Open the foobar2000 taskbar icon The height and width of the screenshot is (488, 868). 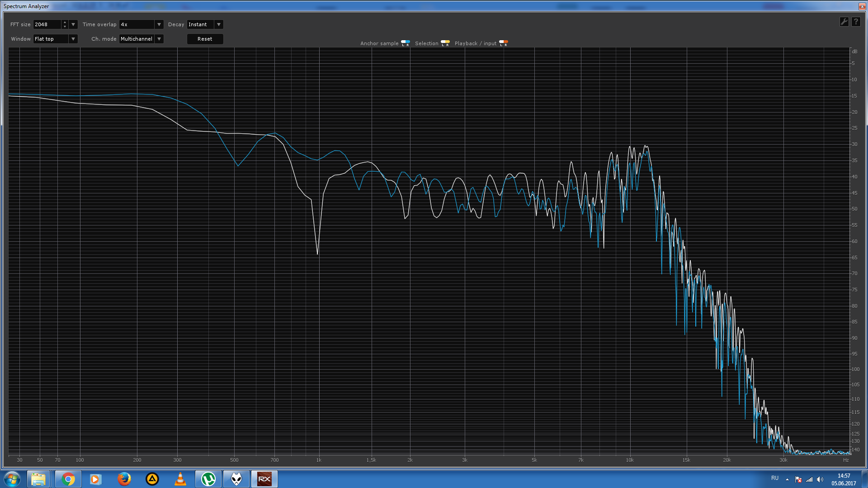pyautogui.click(x=236, y=479)
